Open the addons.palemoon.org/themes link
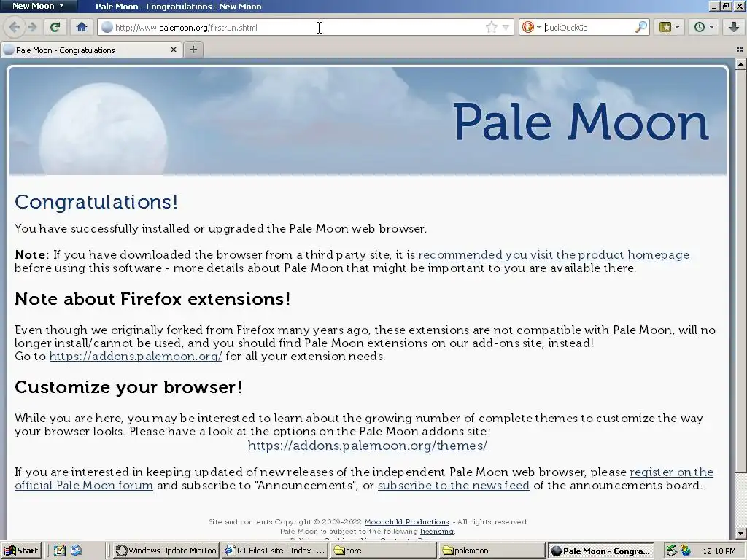The image size is (747, 560). click(x=368, y=446)
